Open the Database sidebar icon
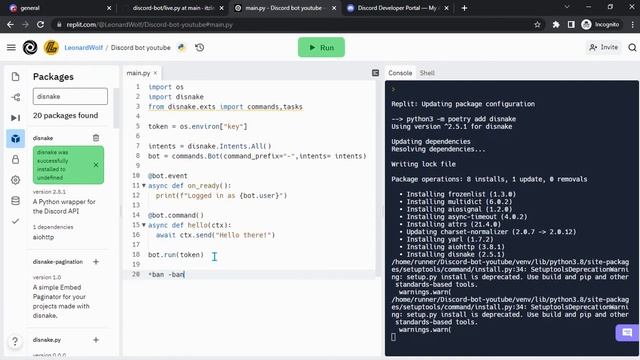 pyautogui.click(x=16, y=201)
